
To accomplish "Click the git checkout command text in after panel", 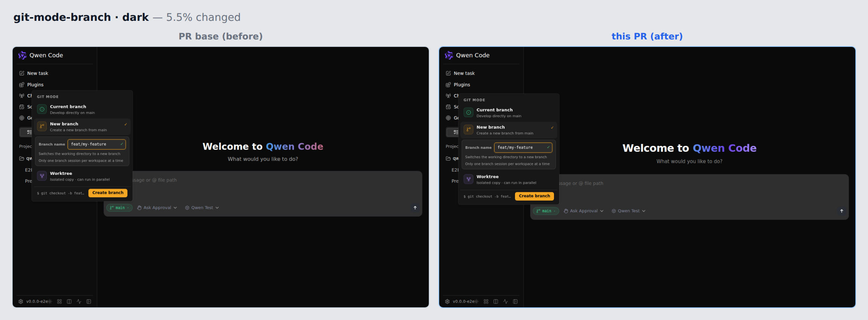I will [487, 196].
